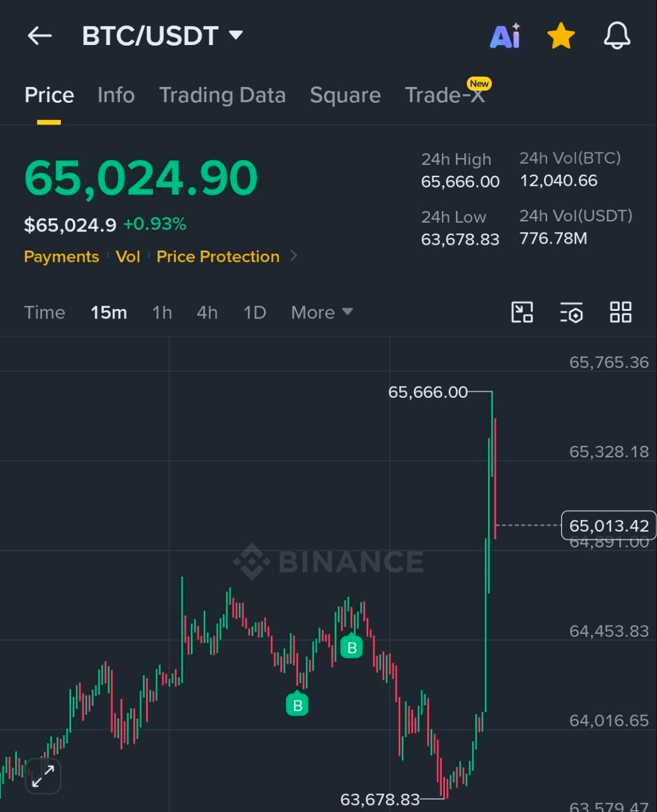Expand chart to fullscreen icon
This screenshot has width=657, height=812.
[x=43, y=776]
